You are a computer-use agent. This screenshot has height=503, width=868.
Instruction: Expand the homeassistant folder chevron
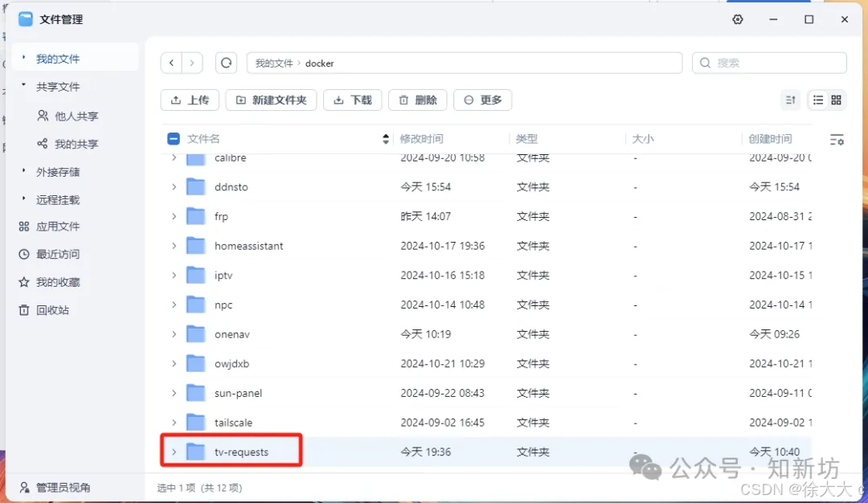pyautogui.click(x=174, y=246)
